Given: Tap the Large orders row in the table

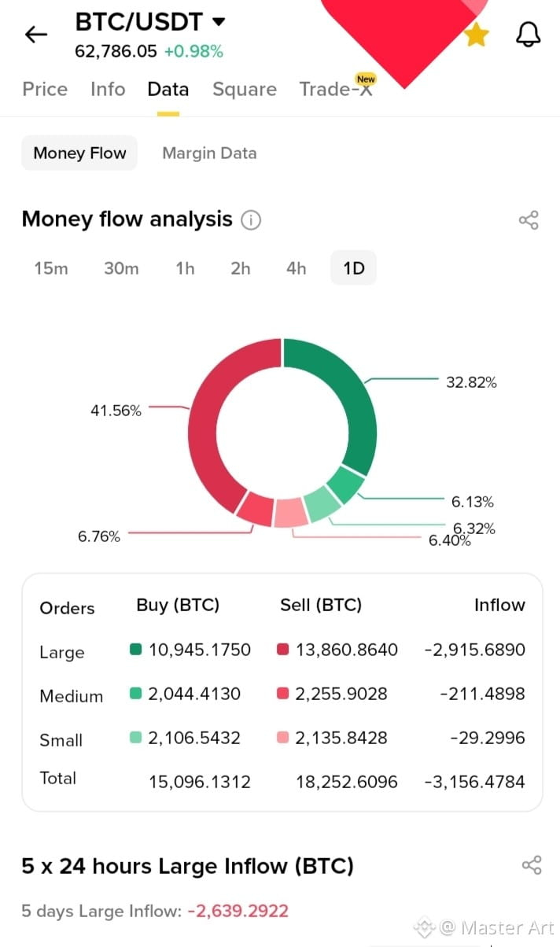Looking at the screenshot, I should (282, 650).
